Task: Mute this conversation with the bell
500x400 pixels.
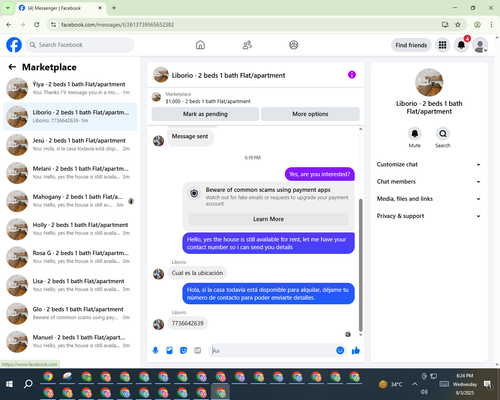Action: pyautogui.click(x=415, y=134)
